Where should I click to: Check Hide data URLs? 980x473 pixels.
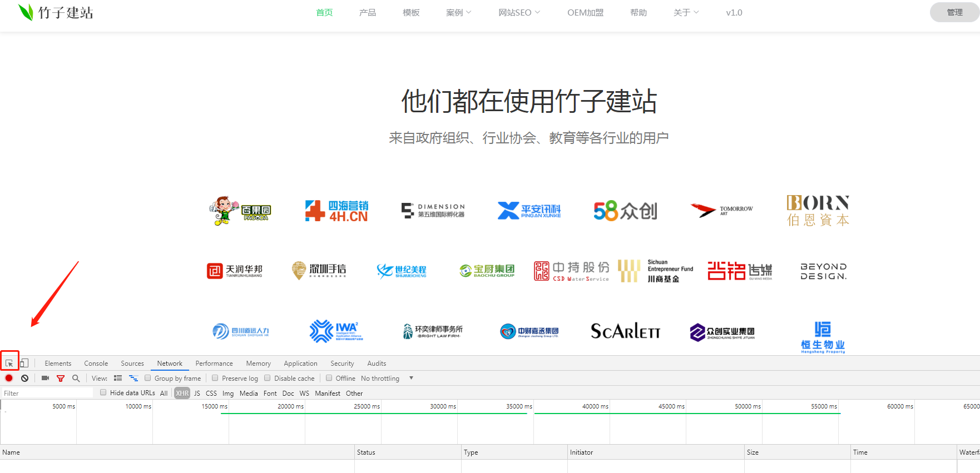[103, 392]
